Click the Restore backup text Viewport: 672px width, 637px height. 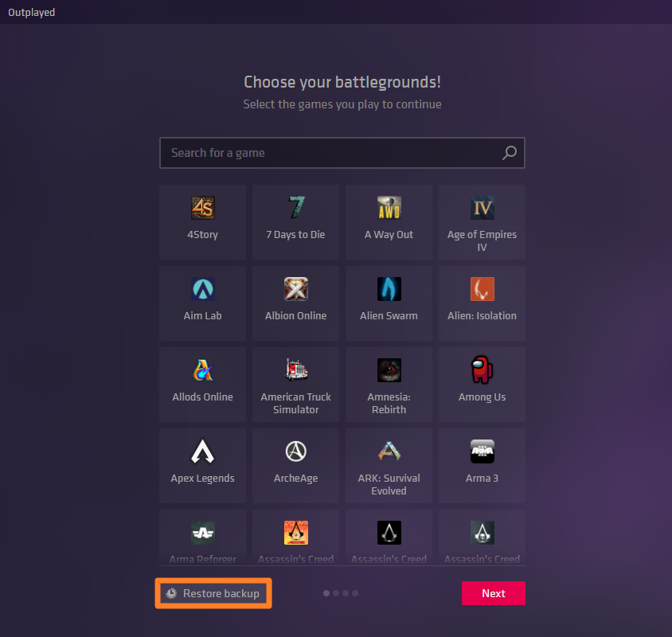[221, 593]
